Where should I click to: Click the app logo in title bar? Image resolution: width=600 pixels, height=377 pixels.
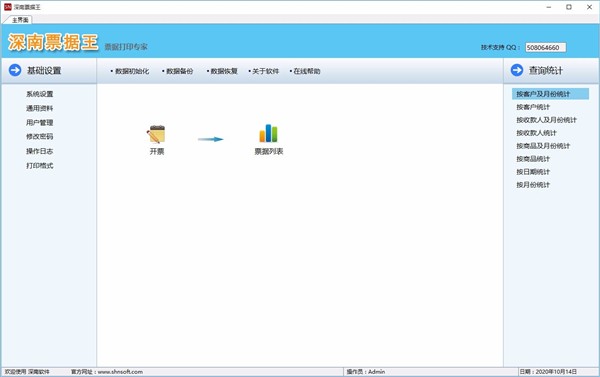pos(8,7)
